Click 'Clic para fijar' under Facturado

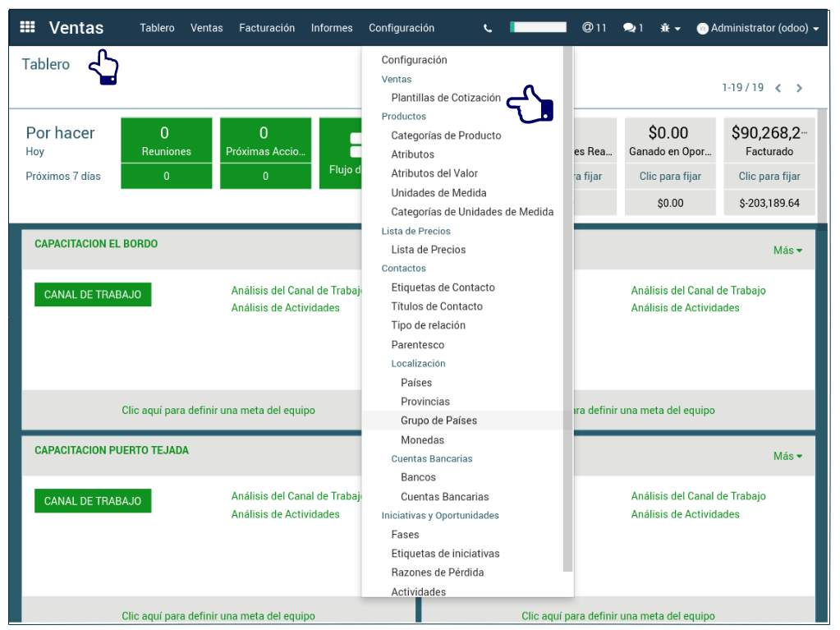click(769, 177)
